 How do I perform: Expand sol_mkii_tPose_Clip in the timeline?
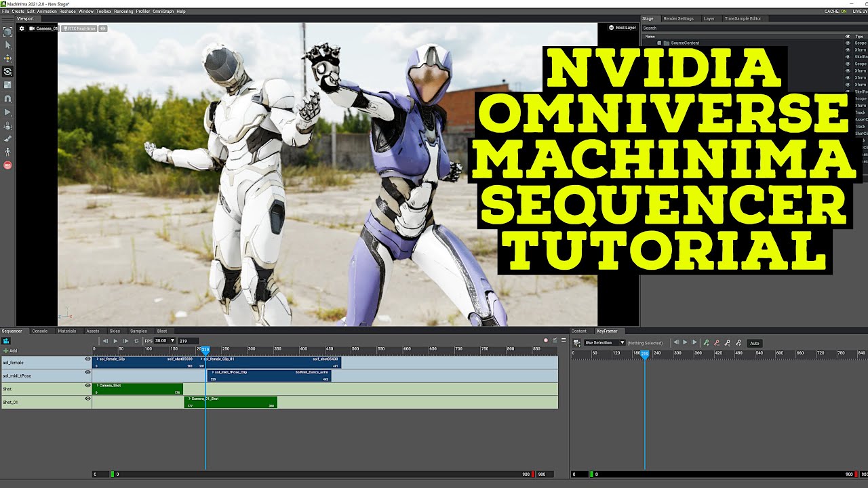(x=213, y=372)
